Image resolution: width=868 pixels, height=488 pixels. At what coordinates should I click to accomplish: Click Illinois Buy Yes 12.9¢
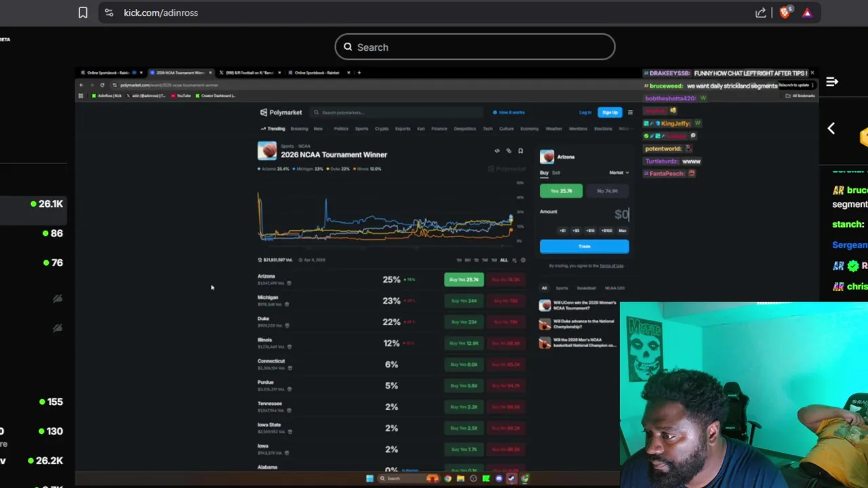464,343
